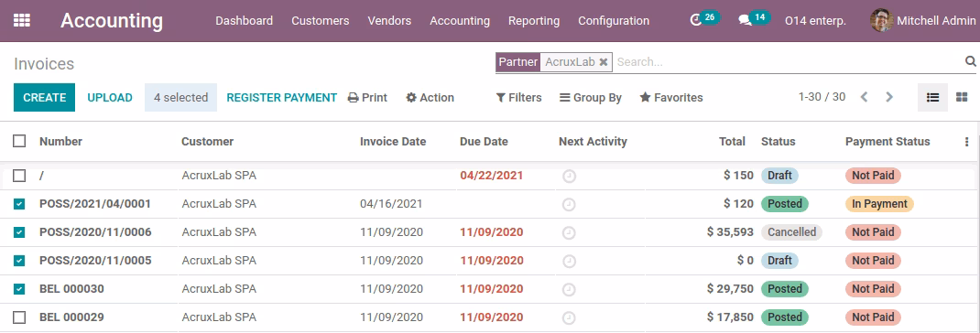Screen dimensions: 980x333
Task: Open the Customers menu
Action: tap(320, 21)
